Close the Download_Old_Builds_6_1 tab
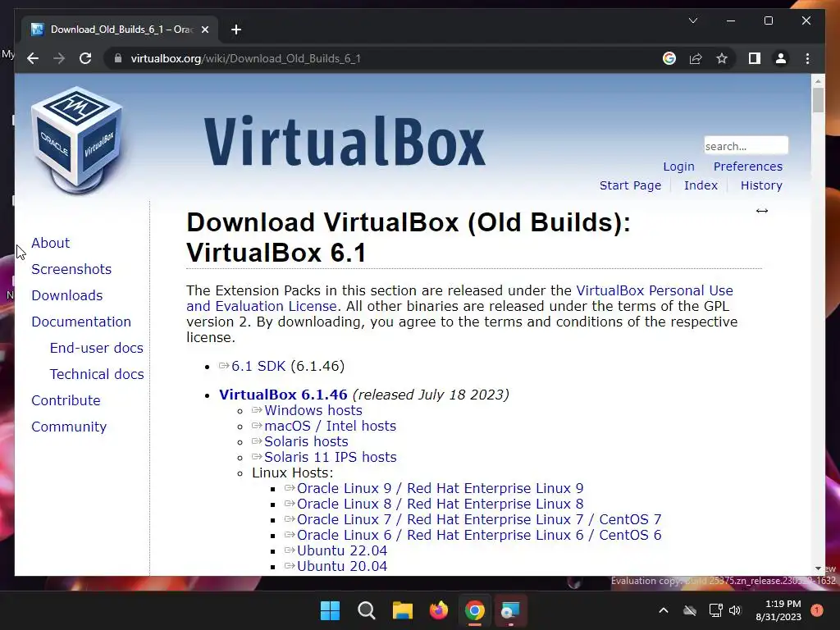The image size is (840, 630). pyautogui.click(x=204, y=30)
